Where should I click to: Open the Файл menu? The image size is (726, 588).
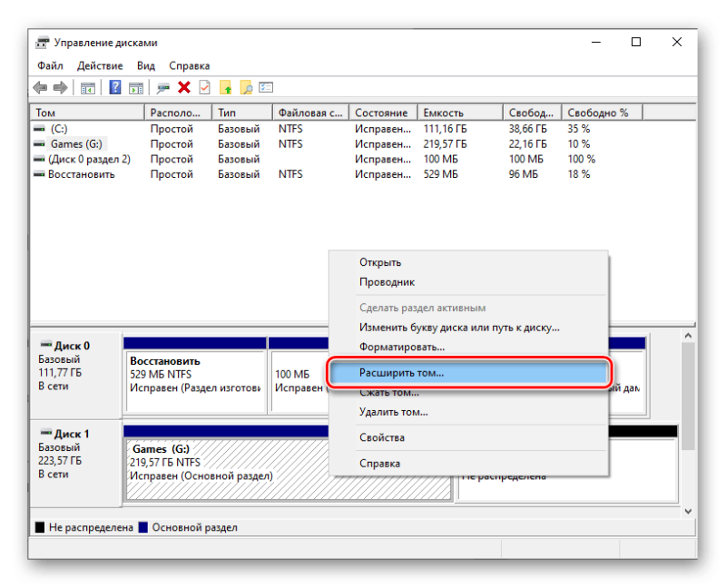click(50, 65)
